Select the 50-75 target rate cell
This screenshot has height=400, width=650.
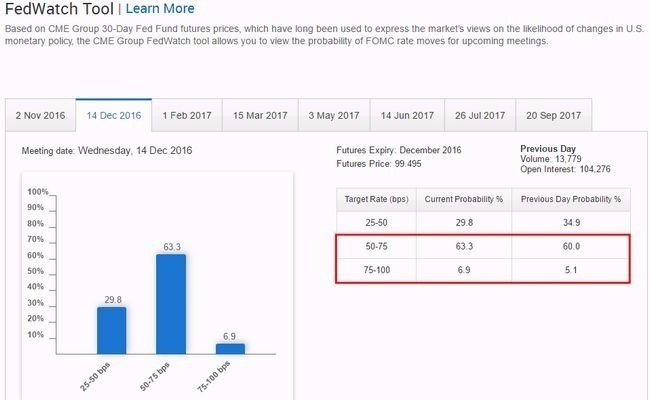coord(376,246)
